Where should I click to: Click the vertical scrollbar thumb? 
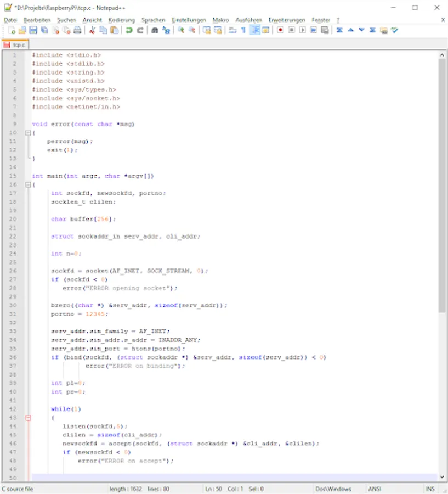point(442,186)
